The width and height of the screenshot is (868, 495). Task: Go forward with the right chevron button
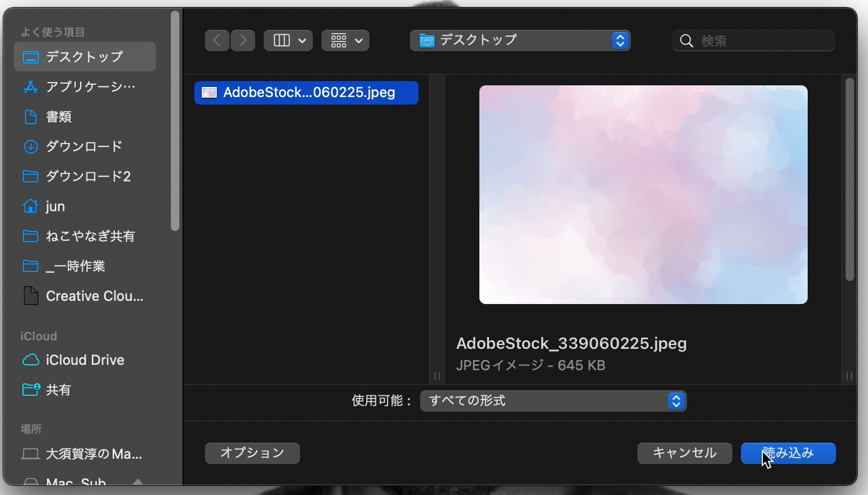[x=243, y=41]
